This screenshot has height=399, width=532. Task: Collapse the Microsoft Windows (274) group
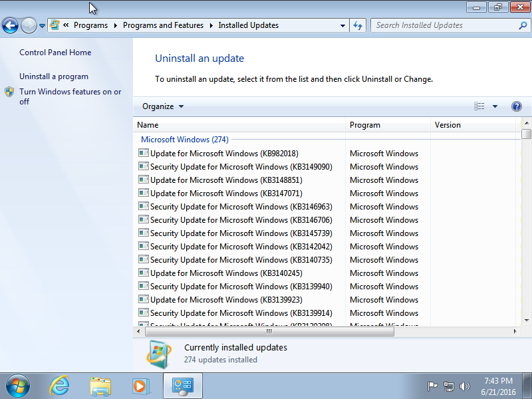point(185,140)
